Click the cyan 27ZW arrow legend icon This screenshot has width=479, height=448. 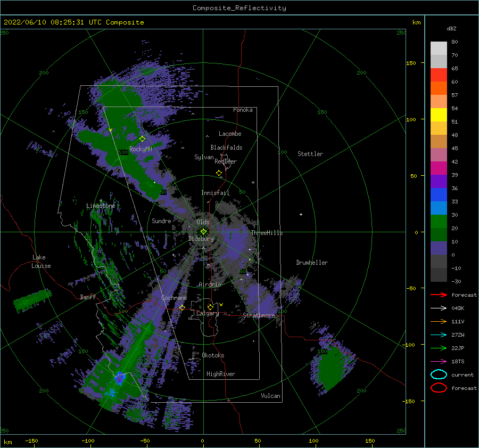[x=439, y=335]
